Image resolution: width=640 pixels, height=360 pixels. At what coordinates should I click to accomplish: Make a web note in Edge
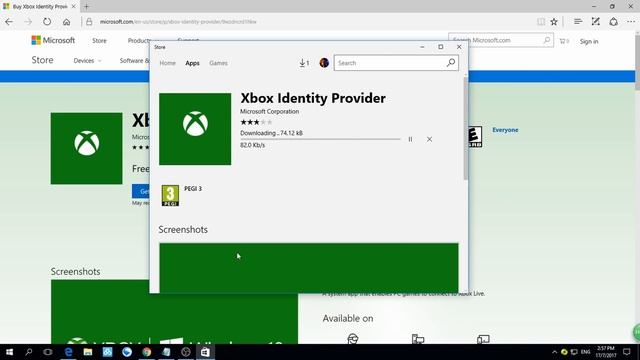pyautogui.click(x=596, y=22)
